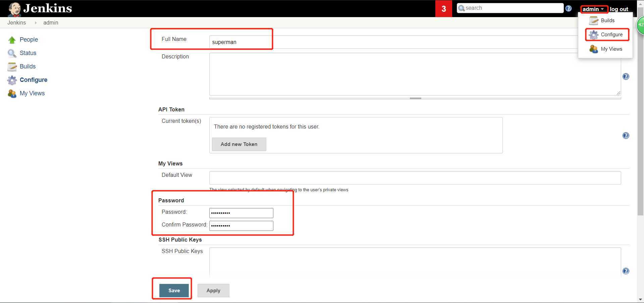Click the Description textarea corner resize grip
This screenshot has height=303, width=644.
coord(618,93)
